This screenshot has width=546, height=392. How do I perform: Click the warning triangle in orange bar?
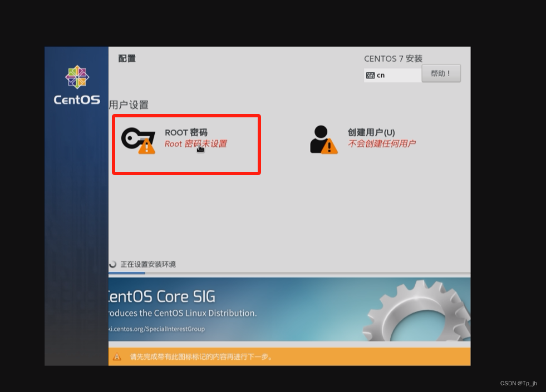click(117, 357)
